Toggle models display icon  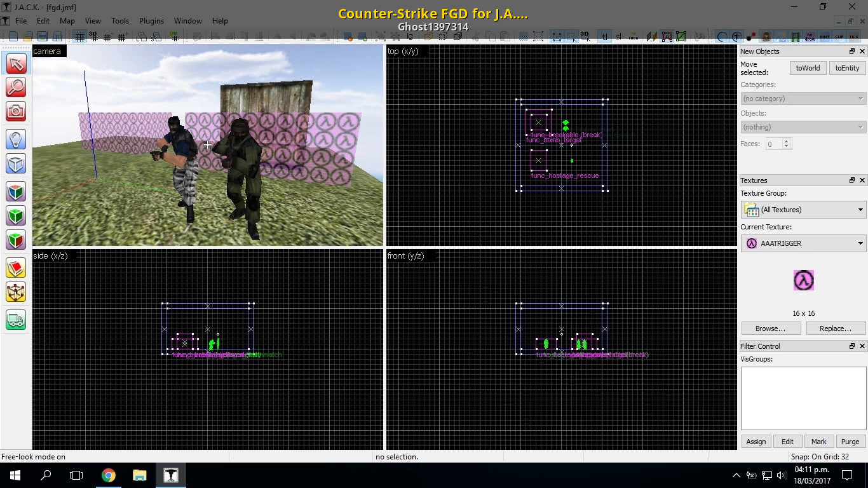point(766,37)
